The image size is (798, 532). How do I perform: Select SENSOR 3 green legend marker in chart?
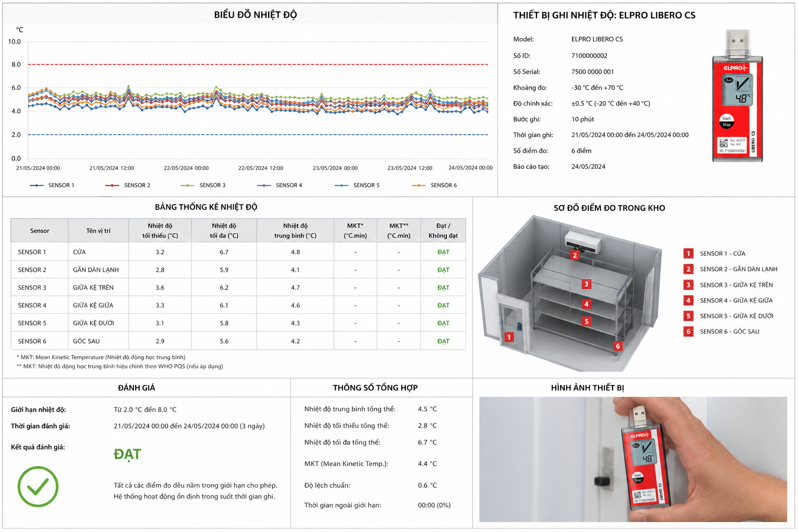tap(188, 185)
